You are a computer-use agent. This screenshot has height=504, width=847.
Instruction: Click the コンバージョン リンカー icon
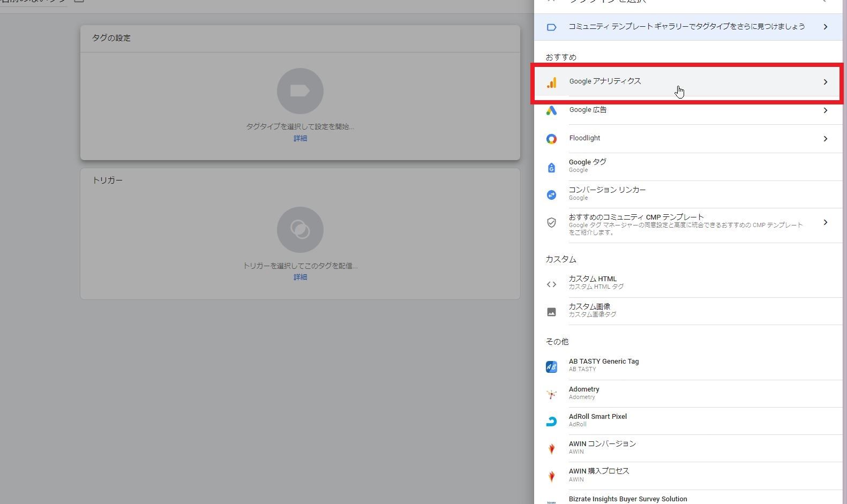(x=551, y=195)
